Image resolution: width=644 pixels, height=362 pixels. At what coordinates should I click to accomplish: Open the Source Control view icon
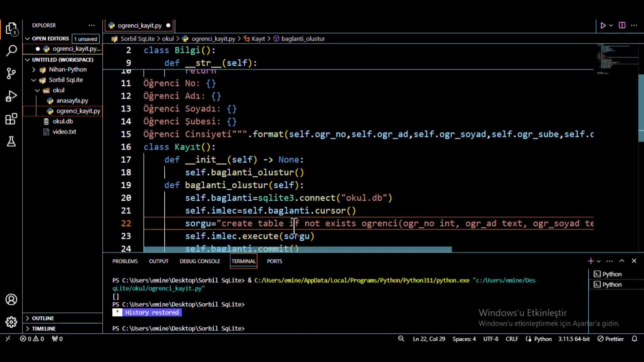pyautogui.click(x=11, y=73)
